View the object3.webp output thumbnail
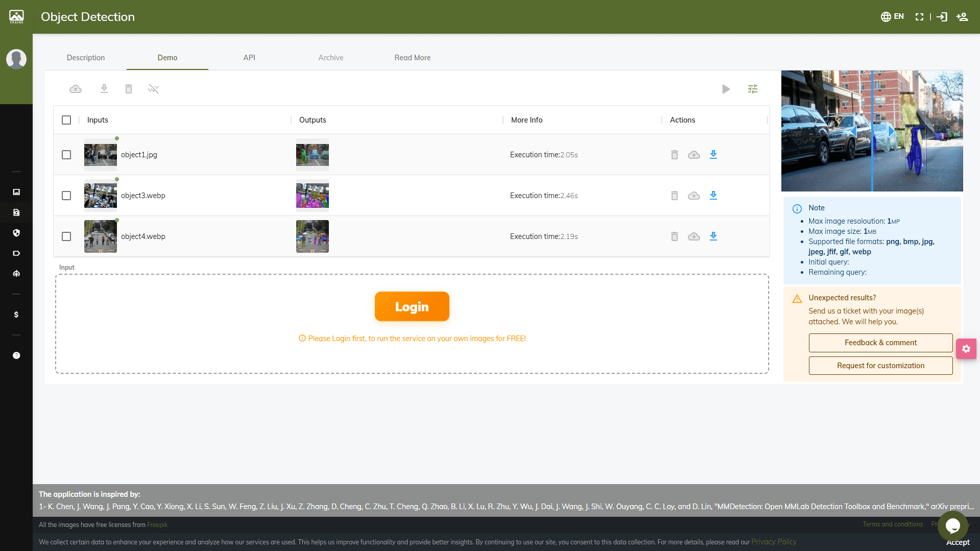This screenshot has height=551, width=980. pyautogui.click(x=312, y=195)
